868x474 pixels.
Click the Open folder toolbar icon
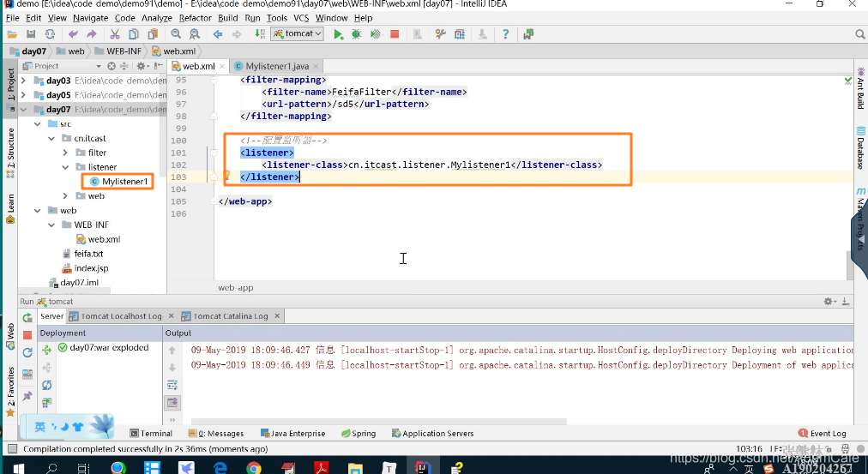click(x=12, y=34)
